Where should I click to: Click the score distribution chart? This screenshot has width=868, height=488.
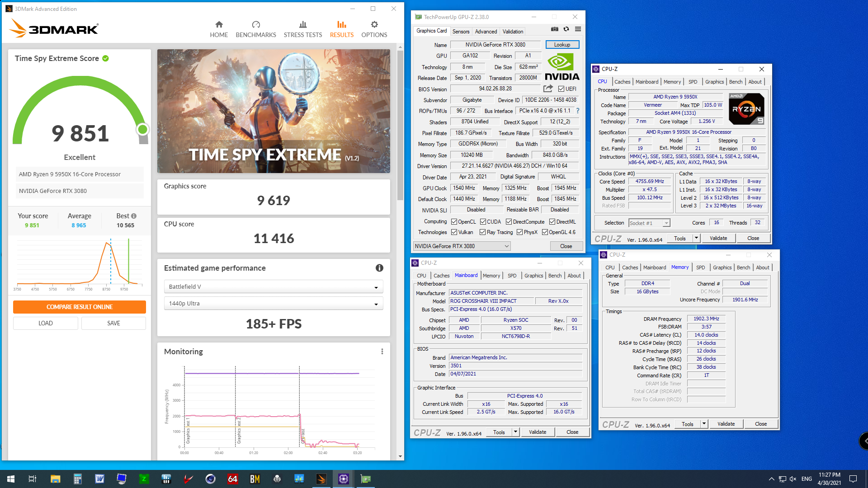pyautogui.click(x=80, y=265)
